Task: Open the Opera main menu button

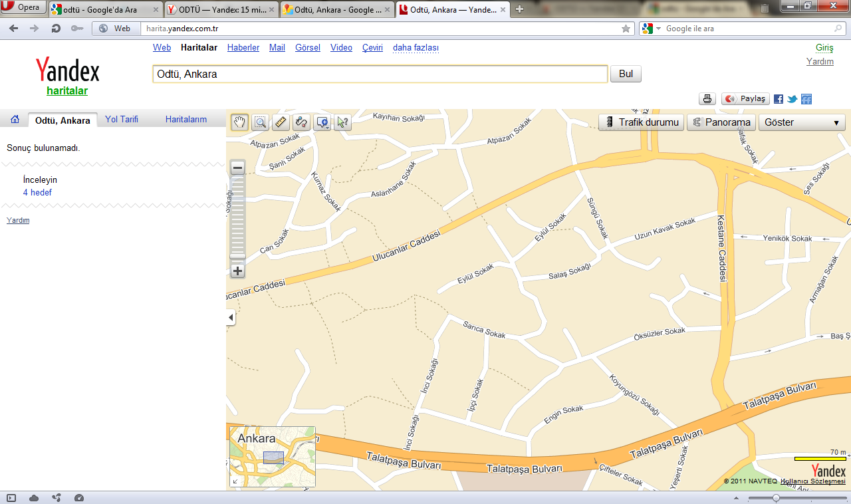Action: 23,8
